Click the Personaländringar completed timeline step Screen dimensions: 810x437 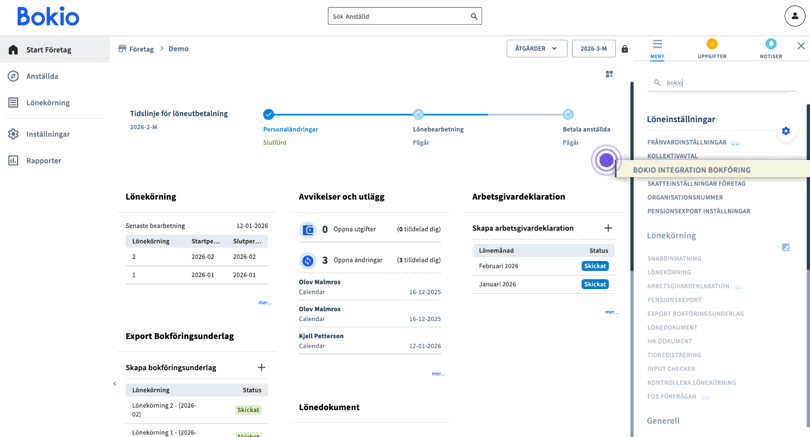coord(268,115)
